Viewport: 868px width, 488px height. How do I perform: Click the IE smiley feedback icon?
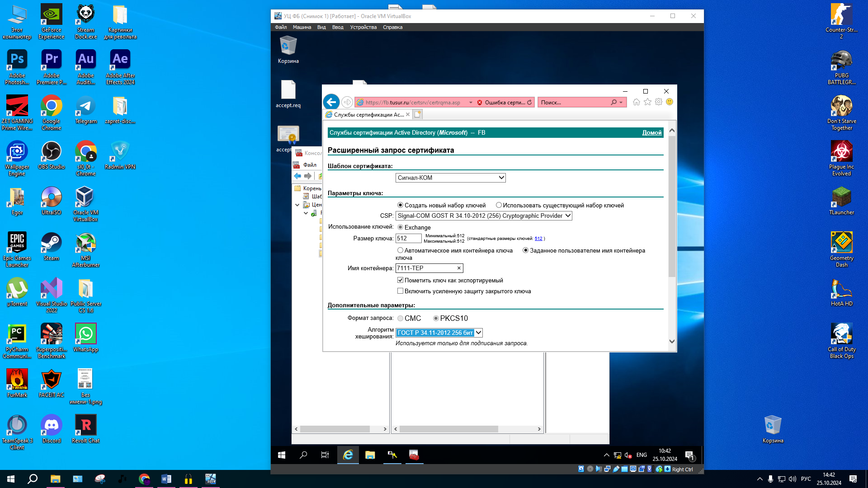tap(670, 102)
